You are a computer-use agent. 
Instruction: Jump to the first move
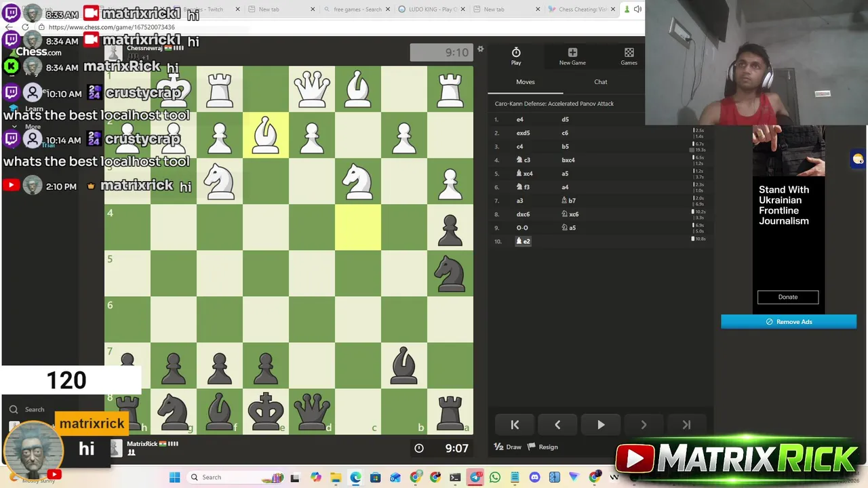(x=515, y=425)
